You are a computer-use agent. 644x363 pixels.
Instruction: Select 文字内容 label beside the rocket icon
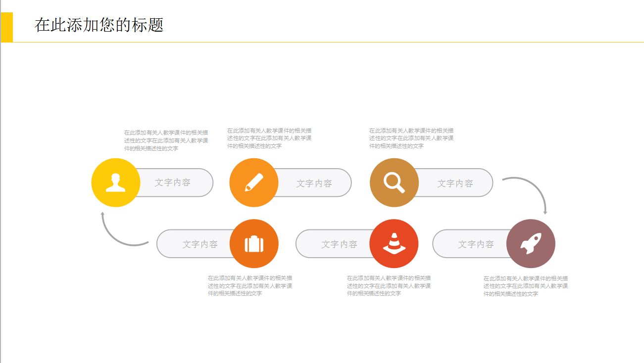tap(476, 244)
